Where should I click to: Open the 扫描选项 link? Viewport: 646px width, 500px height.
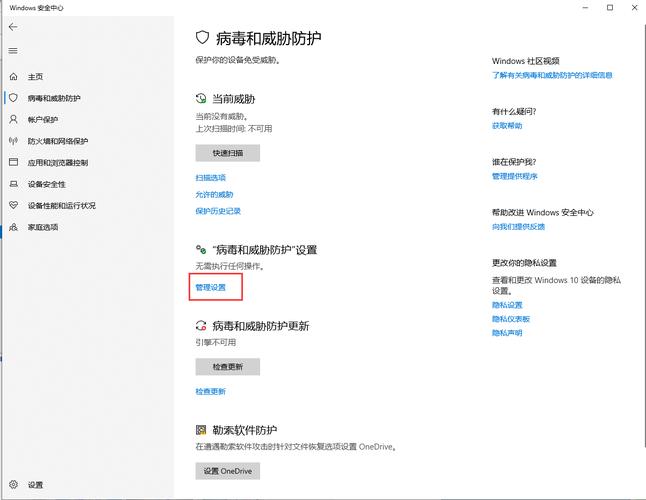211,178
